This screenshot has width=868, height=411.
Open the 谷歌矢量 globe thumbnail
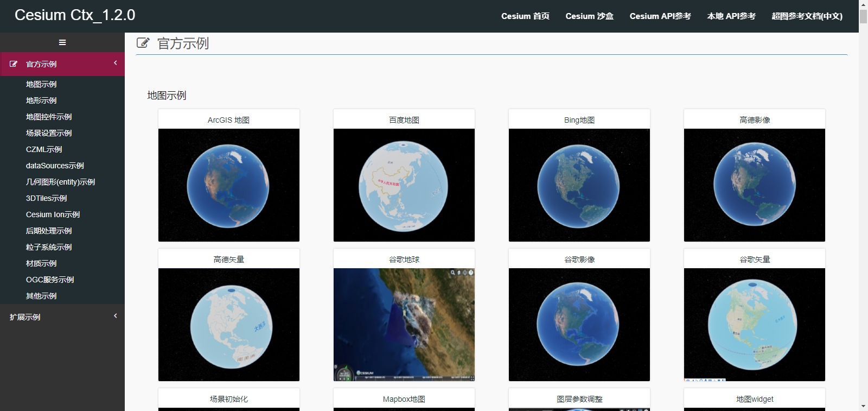(x=755, y=325)
